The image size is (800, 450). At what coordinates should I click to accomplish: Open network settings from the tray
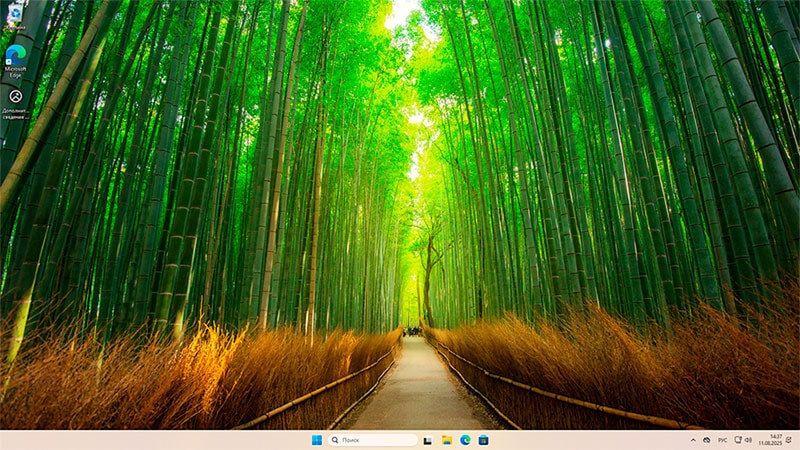point(738,440)
